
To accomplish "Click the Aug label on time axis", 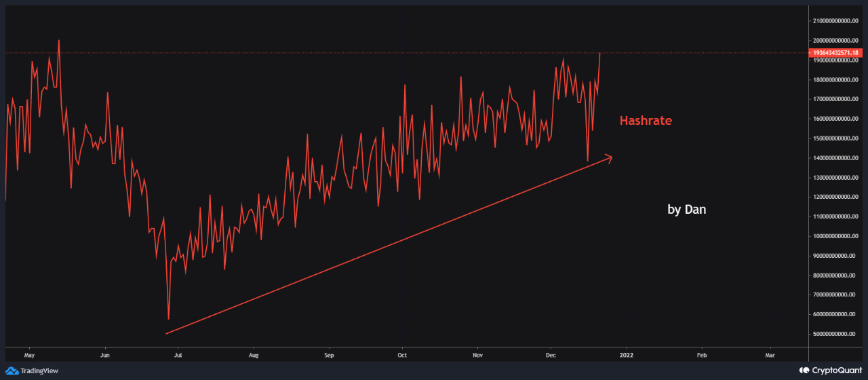I will tap(254, 354).
